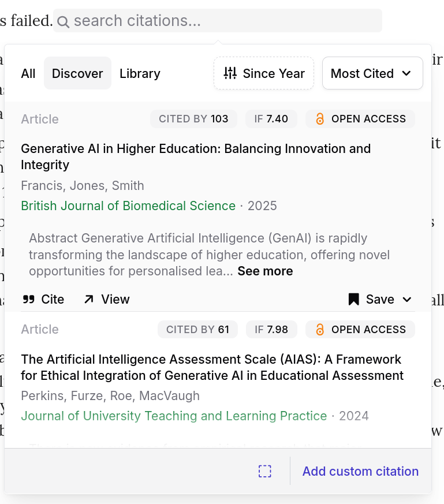Click the magnifying glass search icon
This screenshot has height=504, width=444.
(x=64, y=20)
